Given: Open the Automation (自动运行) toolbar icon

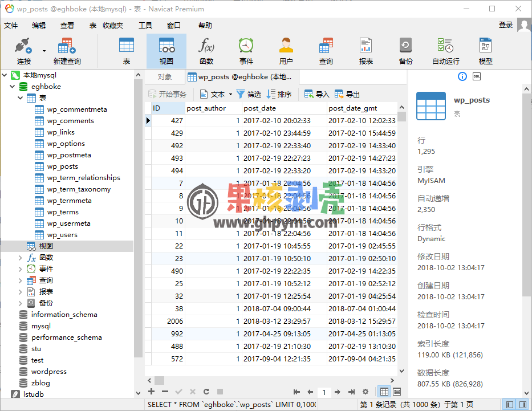Looking at the screenshot, I should 445,51.
